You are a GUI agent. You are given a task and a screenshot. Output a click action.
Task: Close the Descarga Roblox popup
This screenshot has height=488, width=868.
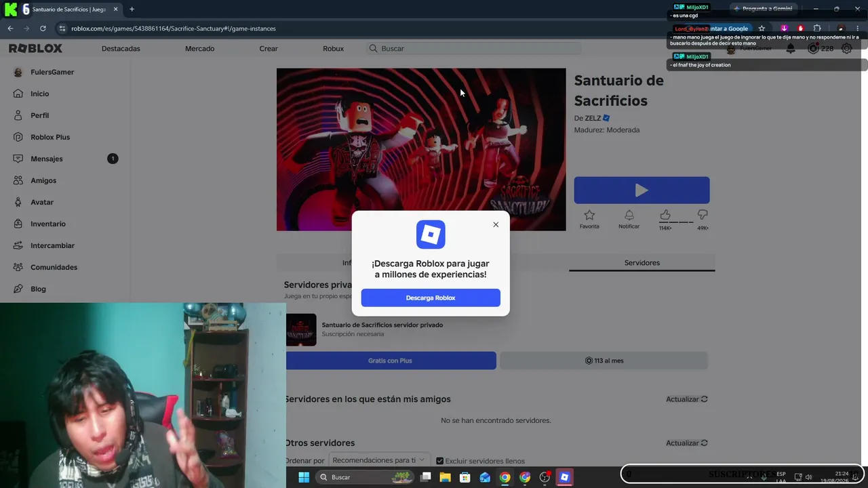click(x=496, y=224)
